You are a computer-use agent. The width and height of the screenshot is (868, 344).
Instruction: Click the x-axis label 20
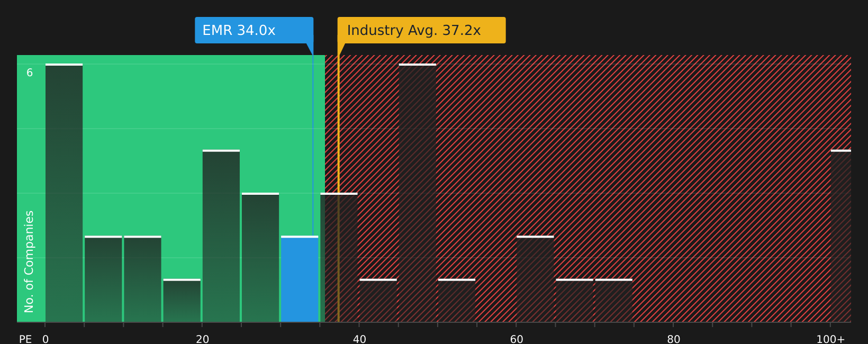point(203,339)
